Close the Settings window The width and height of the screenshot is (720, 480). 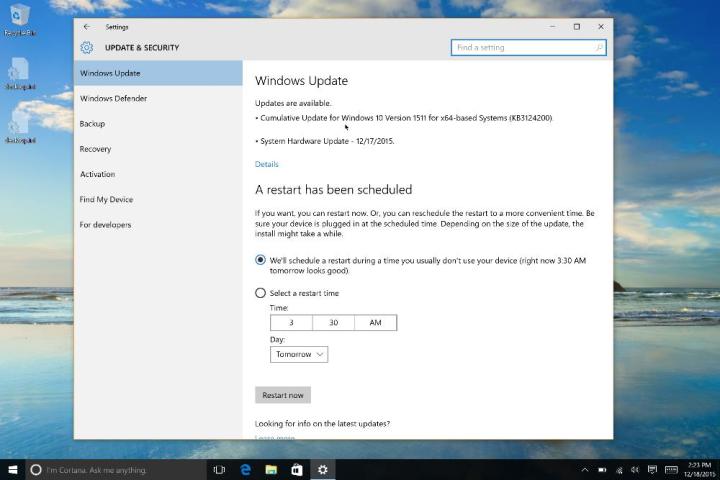click(601, 27)
